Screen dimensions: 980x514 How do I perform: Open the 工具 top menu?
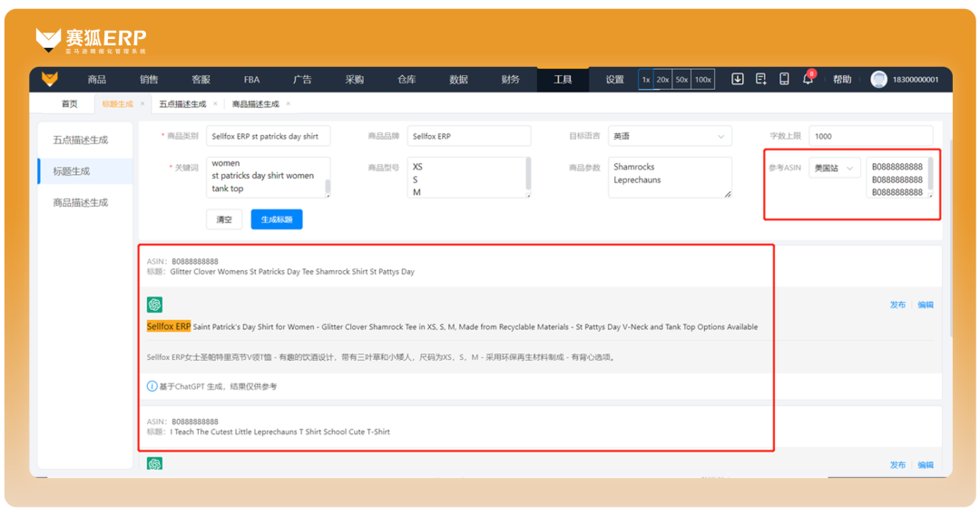(x=563, y=80)
